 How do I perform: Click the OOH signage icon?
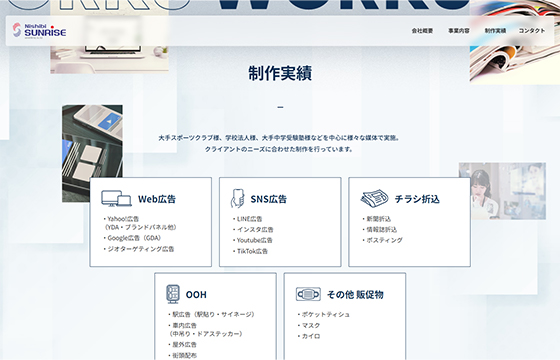click(x=173, y=294)
